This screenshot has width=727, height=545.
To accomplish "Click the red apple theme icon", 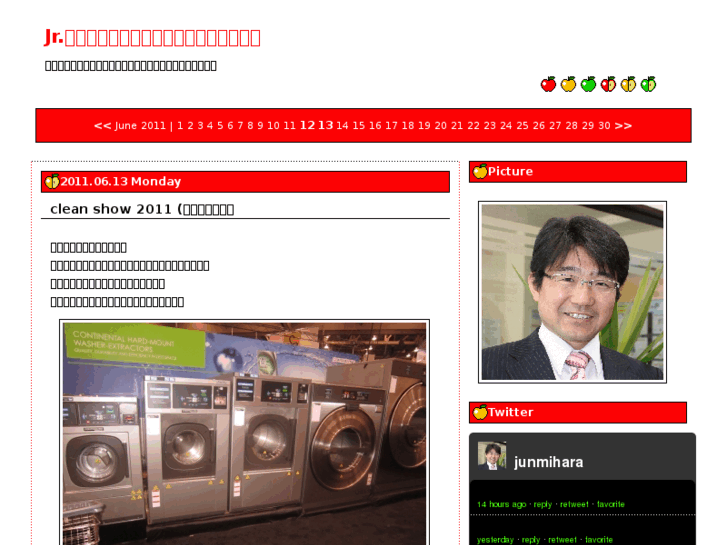I will 548,84.
